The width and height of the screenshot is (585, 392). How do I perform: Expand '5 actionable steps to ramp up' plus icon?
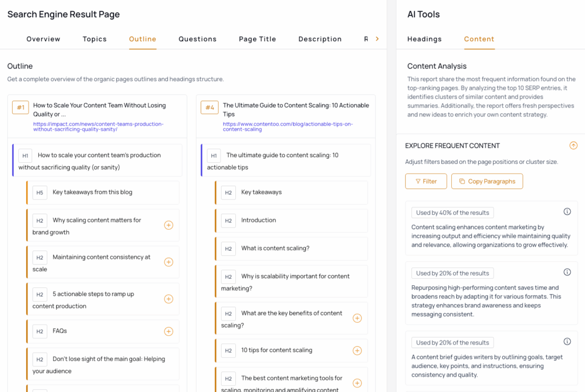(169, 299)
